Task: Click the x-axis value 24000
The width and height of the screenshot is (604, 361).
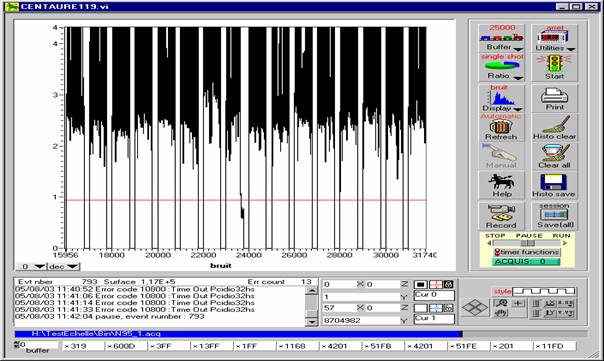Action: pos(249,255)
